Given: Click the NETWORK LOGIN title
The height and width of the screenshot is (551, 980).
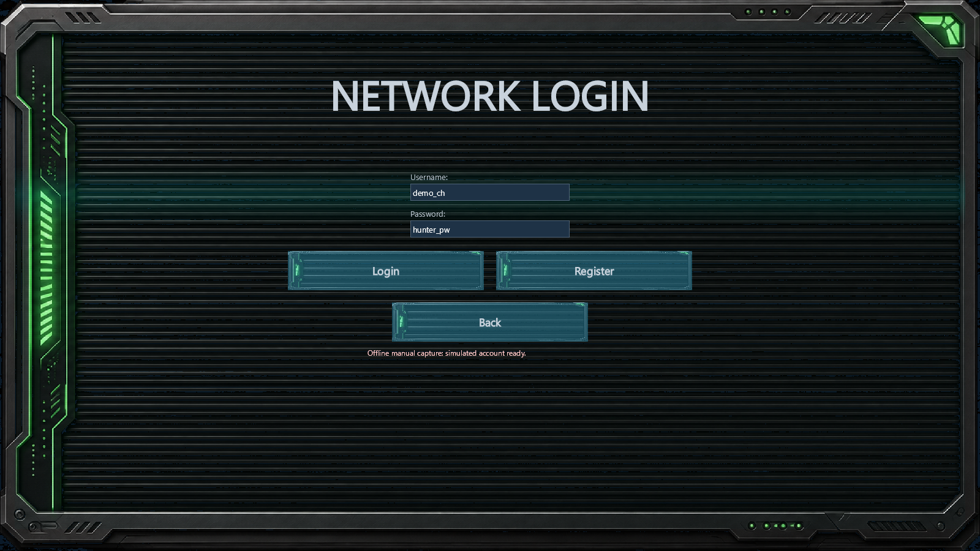Looking at the screenshot, I should click(x=490, y=96).
